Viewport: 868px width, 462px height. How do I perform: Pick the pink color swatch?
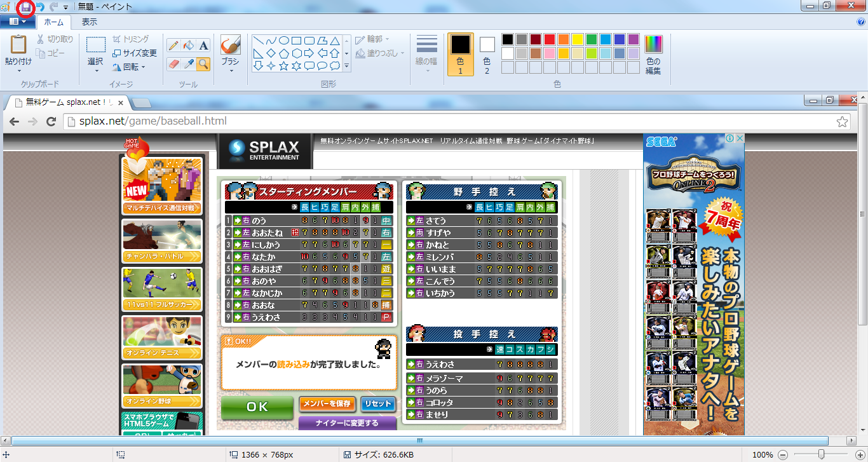pyautogui.click(x=550, y=53)
